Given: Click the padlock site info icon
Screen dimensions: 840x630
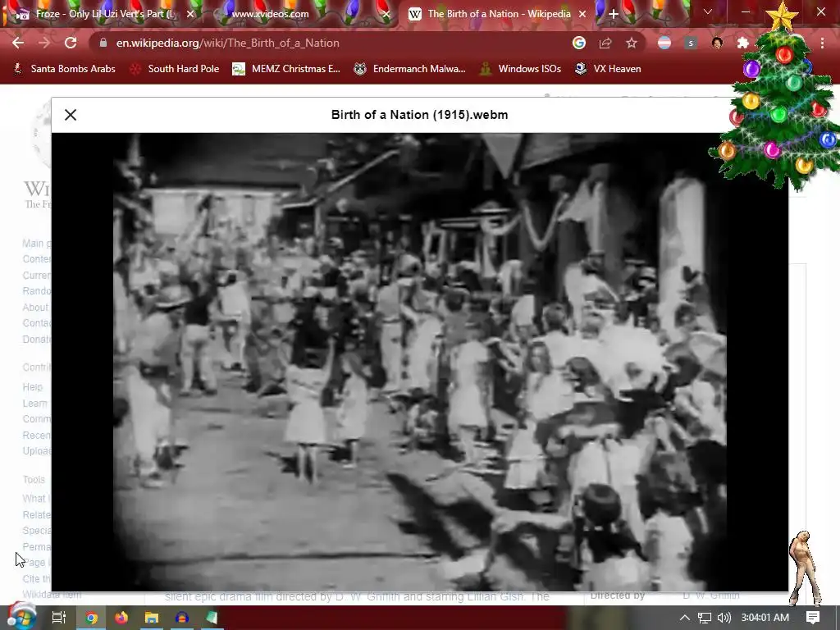Looking at the screenshot, I should click(103, 43).
